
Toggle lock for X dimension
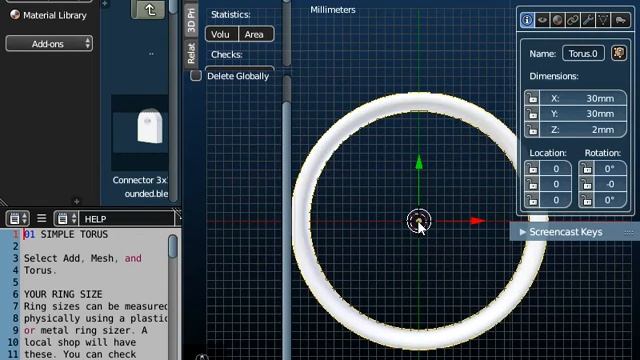click(532, 98)
